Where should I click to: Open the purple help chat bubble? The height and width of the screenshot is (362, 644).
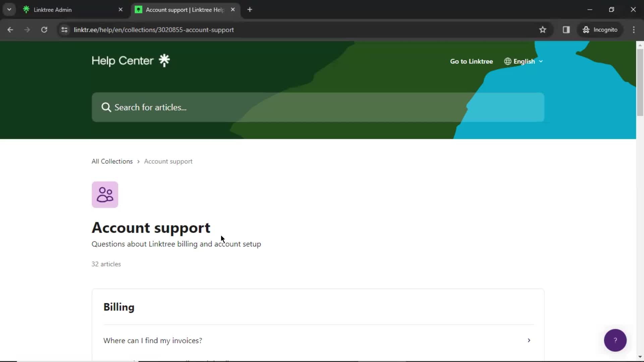pyautogui.click(x=615, y=340)
